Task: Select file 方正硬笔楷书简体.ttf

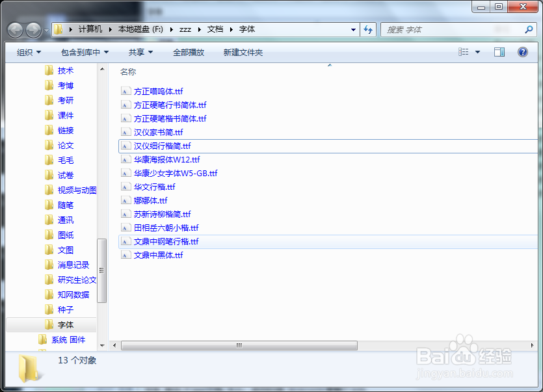Action: (x=170, y=119)
